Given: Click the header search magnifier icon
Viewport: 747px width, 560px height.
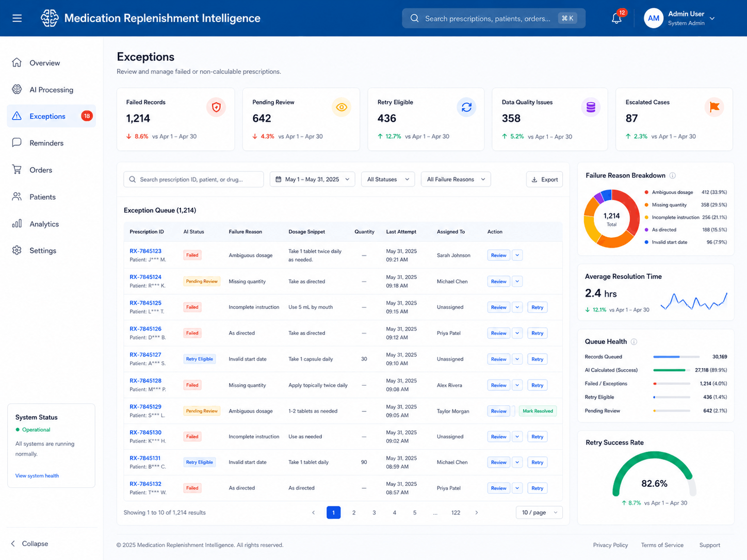Looking at the screenshot, I should pyautogui.click(x=414, y=18).
